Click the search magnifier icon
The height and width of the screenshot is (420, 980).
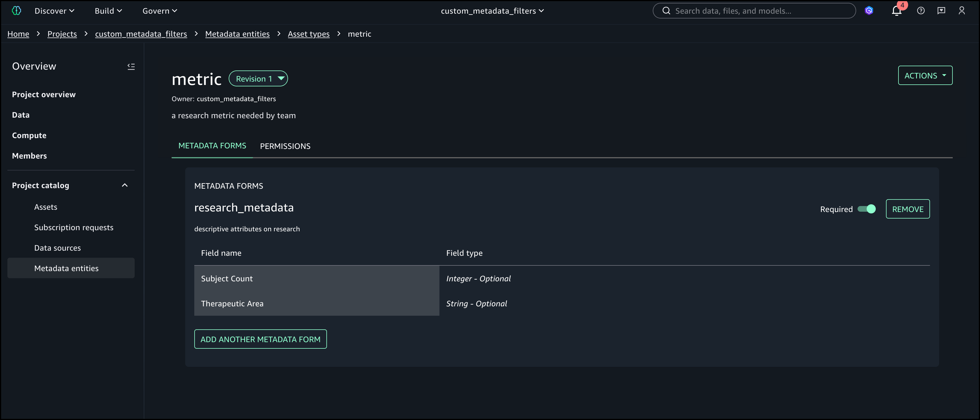tap(666, 11)
